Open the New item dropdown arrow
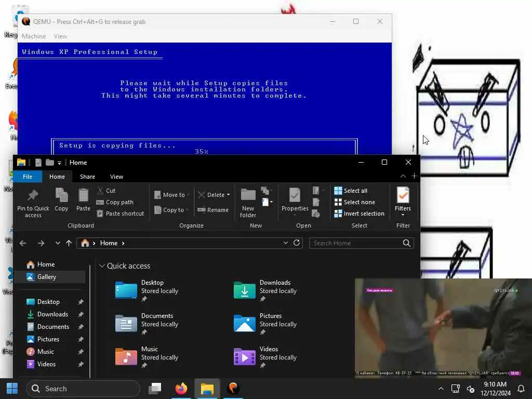 point(271,202)
